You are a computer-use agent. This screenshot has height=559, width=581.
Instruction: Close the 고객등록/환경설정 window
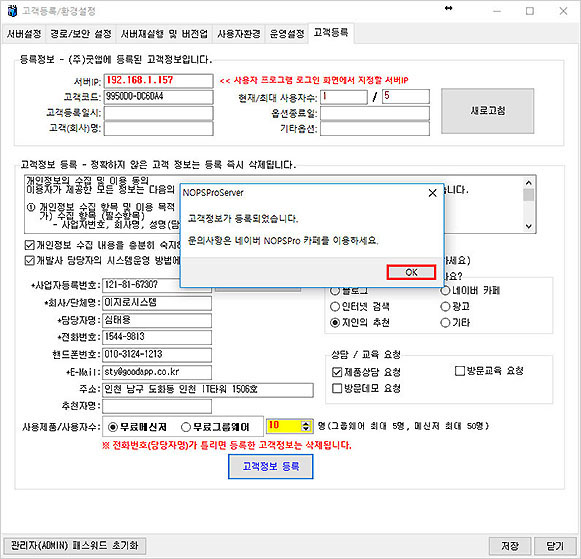(563, 11)
